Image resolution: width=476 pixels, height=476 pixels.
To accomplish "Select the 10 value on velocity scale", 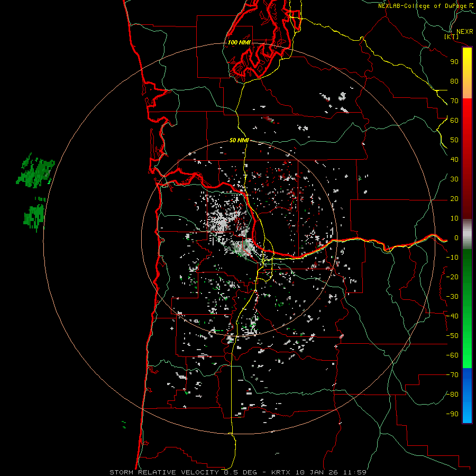I will [x=454, y=218].
